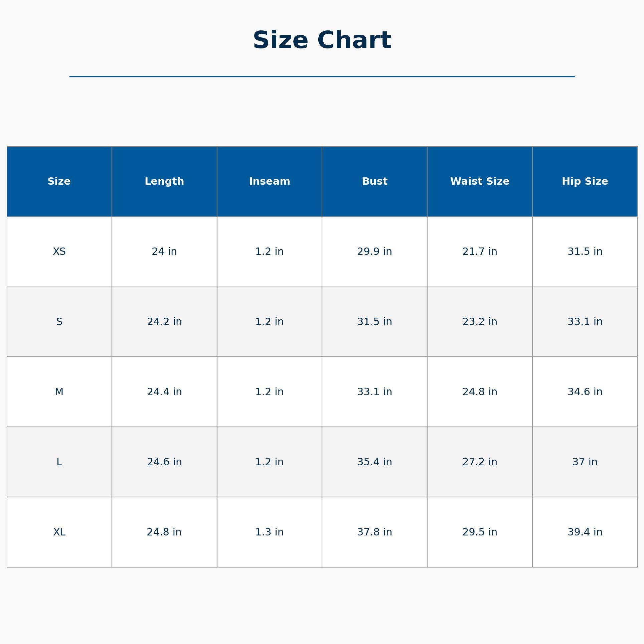
Task: Click the Length column header
Action: 164,181
